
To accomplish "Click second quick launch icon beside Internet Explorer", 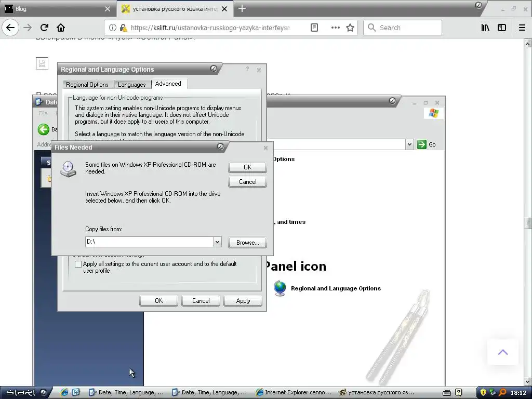I will tap(76, 392).
